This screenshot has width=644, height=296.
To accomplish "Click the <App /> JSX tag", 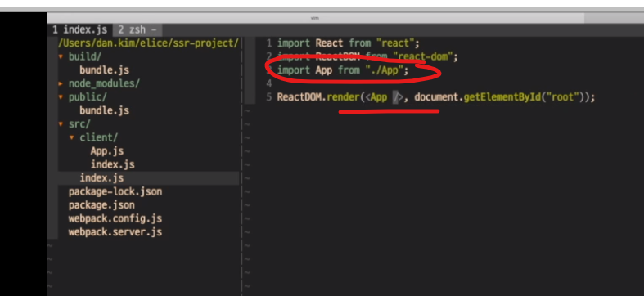I will 385,97.
